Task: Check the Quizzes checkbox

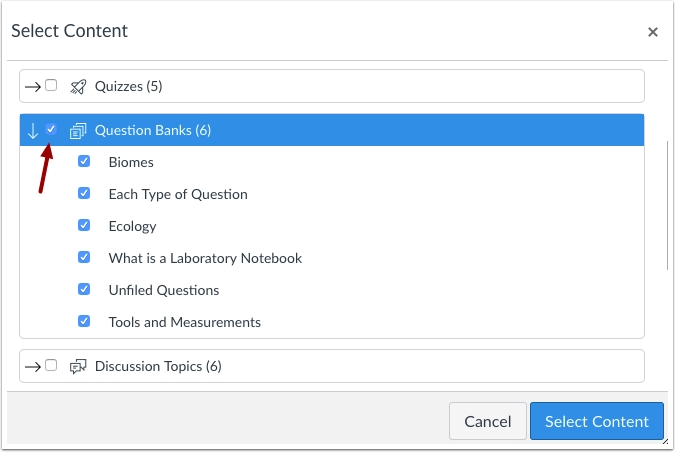Action: tap(52, 86)
